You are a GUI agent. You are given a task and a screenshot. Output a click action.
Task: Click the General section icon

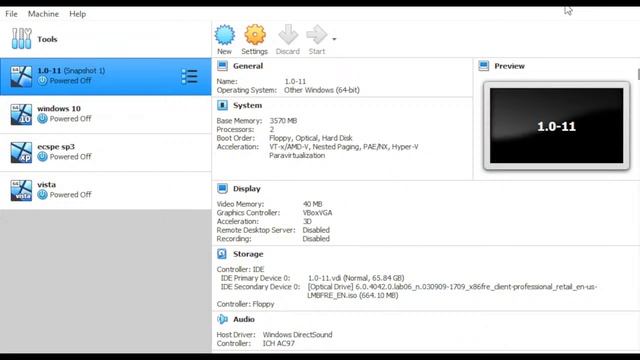tap(222, 66)
